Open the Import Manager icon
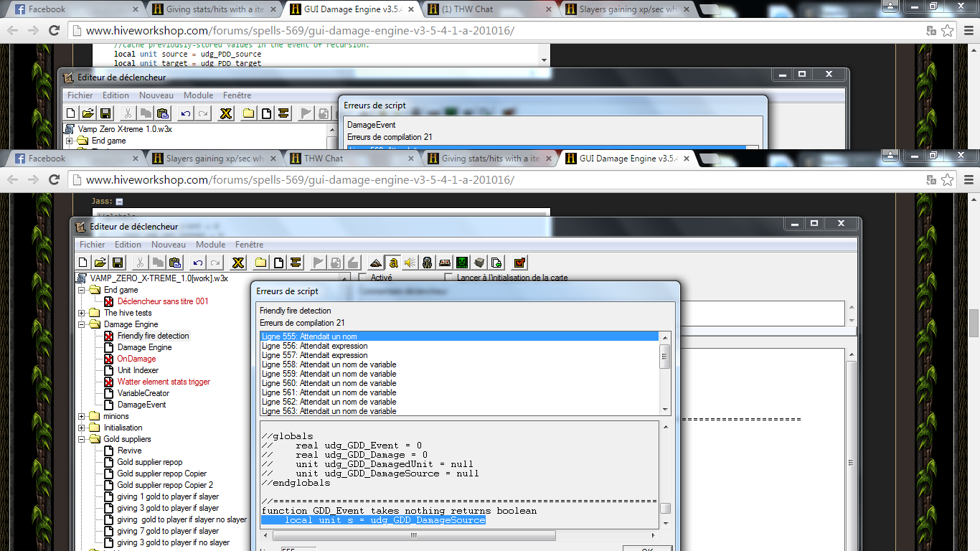The width and height of the screenshot is (980, 551). pyautogui.click(x=496, y=263)
